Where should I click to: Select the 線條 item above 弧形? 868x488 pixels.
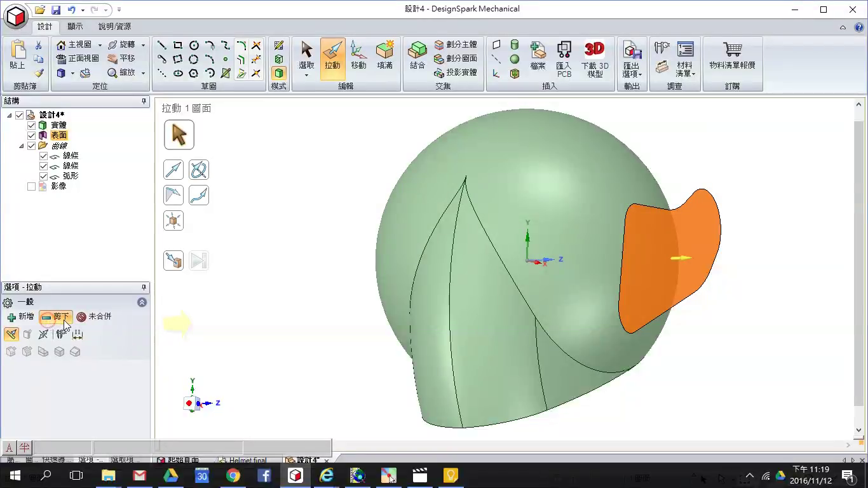coord(71,166)
